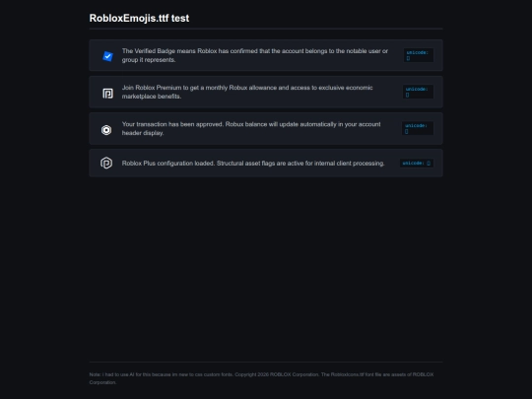Click the footer note about using AI
The image size is (532, 399).
click(x=162, y=374)
